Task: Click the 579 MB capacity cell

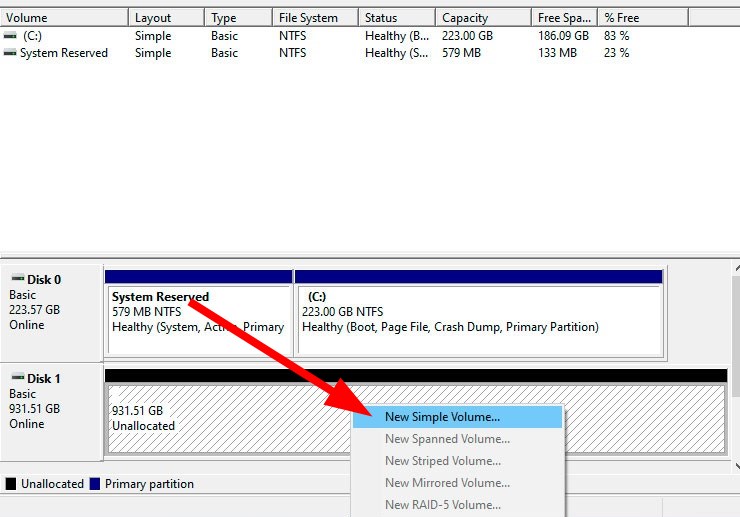Action: click(x=461, y=53)
